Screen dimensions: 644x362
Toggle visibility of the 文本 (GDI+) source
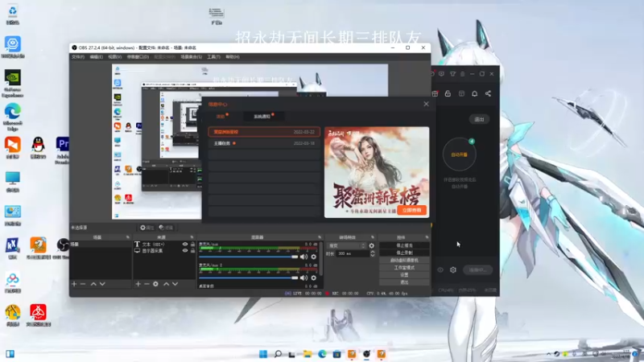pos(185,245)
